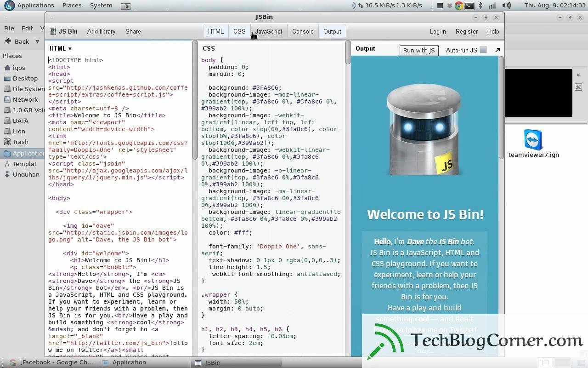The image size is (588, 368).
Task: Click the JS Bin robot logo icon
Action: click(53, 31)
